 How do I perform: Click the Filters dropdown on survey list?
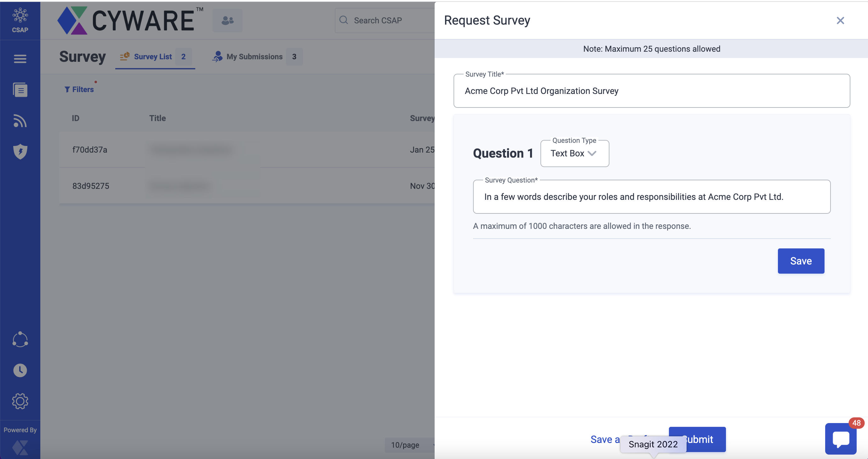(x=80, y=89)
